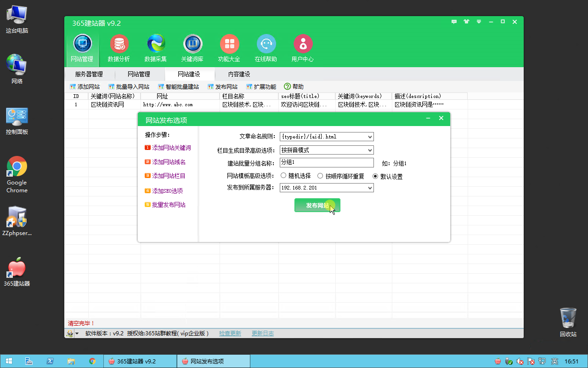The height and width of the screenshot is (368, 588).
Task: Open 回收站 desktop icon
Action: (x=568, y=322)
